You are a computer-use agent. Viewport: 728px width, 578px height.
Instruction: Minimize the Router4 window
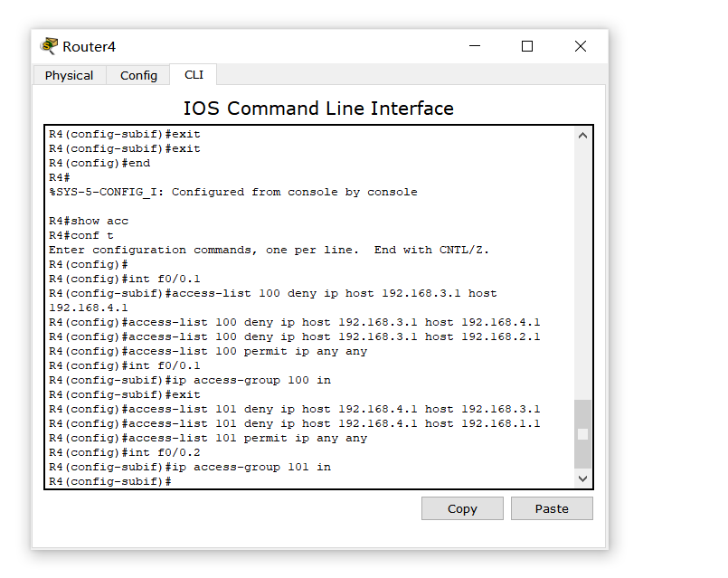(x=475, y=46)
